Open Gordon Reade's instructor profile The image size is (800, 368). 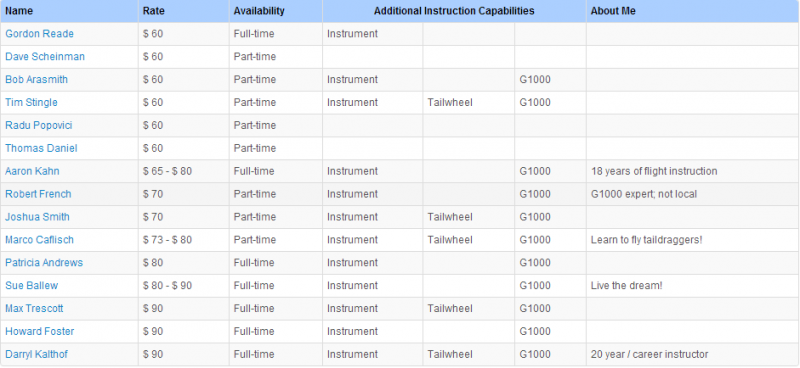click(x=39, y=34)
